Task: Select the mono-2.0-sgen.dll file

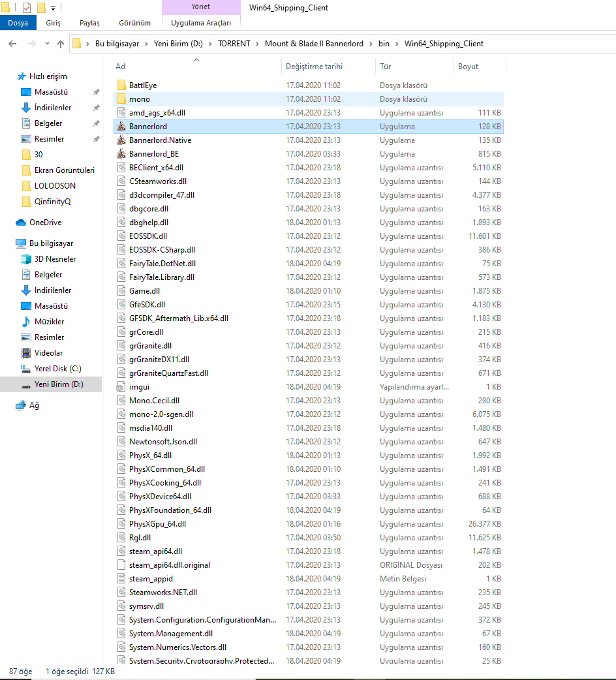Action: (x=309, y=414)
